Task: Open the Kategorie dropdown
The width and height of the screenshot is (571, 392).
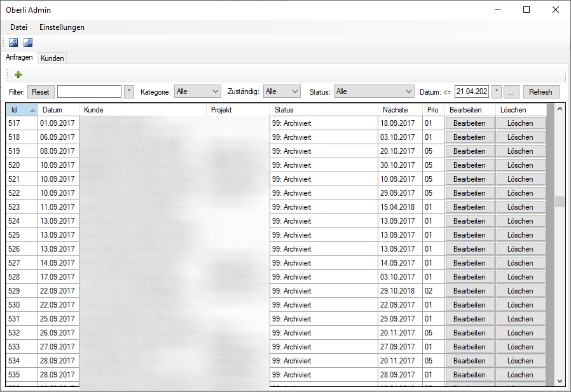Action: (x=197, y=91)
